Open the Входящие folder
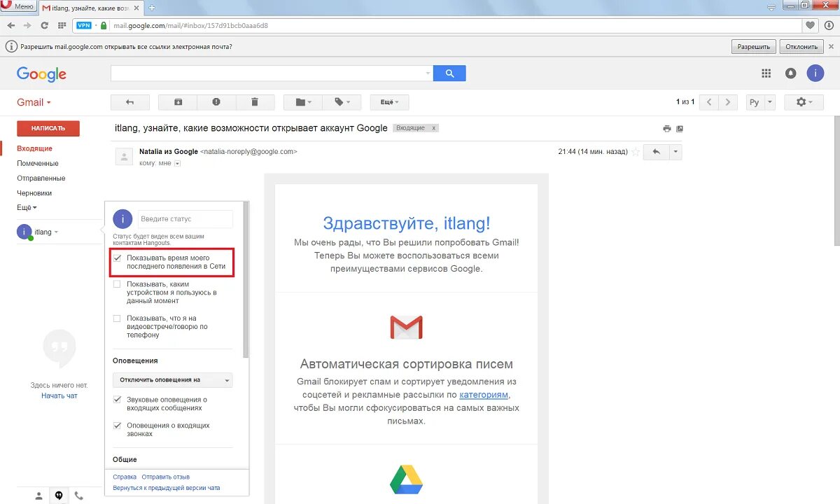The height and width of the screenshot is (504, 840). click(x=35, y=148)
